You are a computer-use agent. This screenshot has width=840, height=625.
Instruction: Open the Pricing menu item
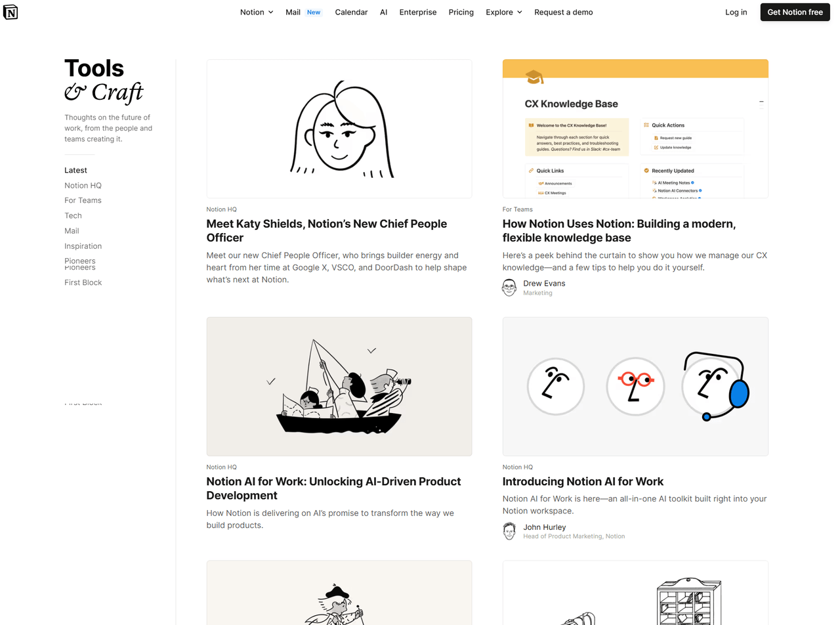461,12
